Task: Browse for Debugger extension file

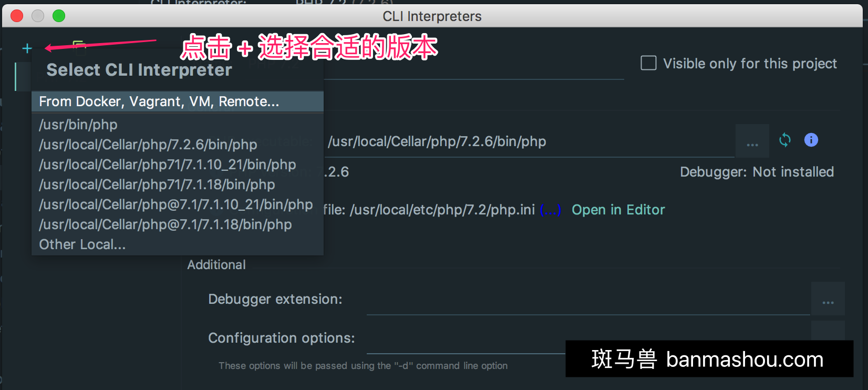Action: pyautogui.click(x=828, y=299)
